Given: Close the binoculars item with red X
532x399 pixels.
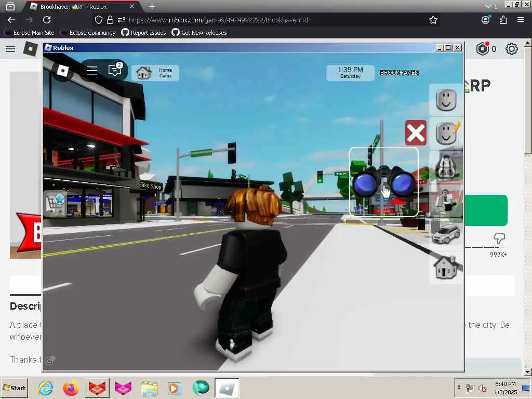Looking at the screenshot, I should pyautogui.click(x=416, y=132).
